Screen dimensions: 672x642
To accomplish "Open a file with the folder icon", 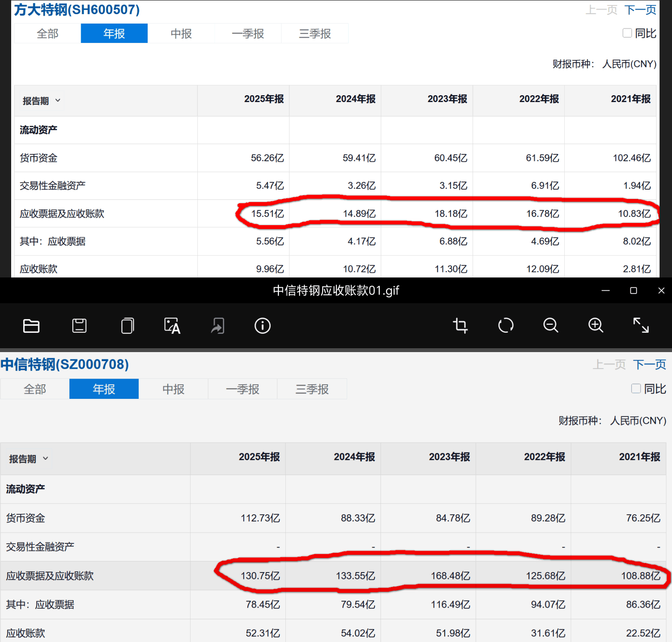I will (x=31, y=326).
